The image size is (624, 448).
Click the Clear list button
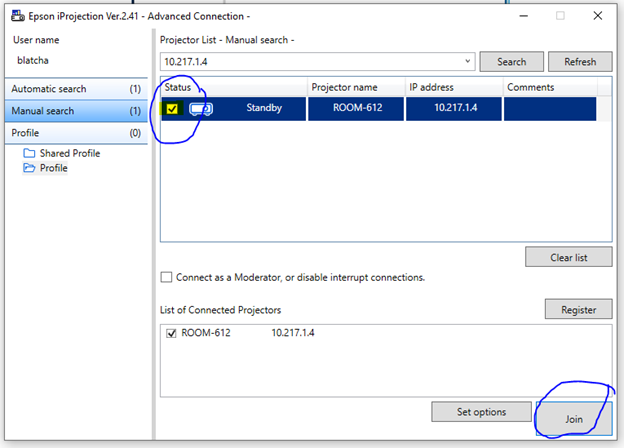click(x=569, y=257)
